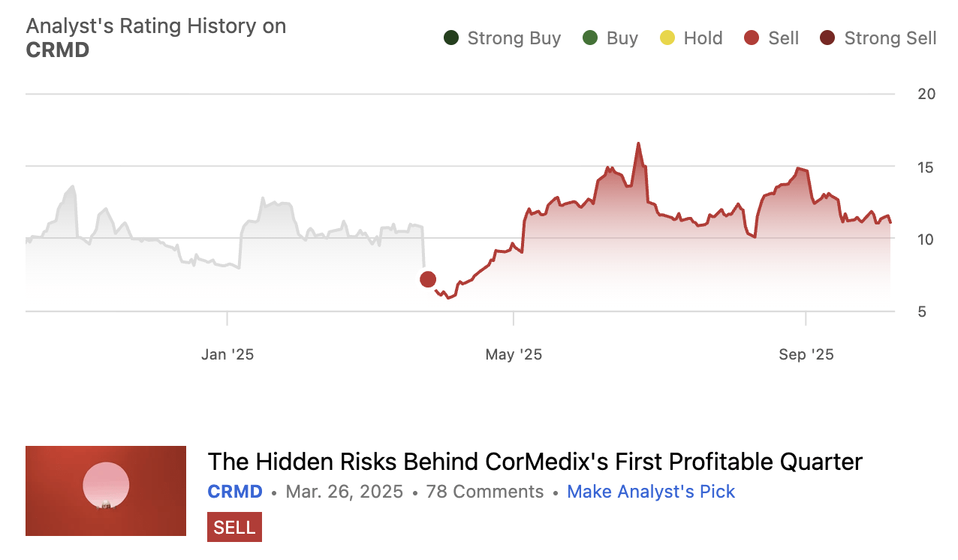Click the yellow Hold legend dot

[x=667, y=38]
